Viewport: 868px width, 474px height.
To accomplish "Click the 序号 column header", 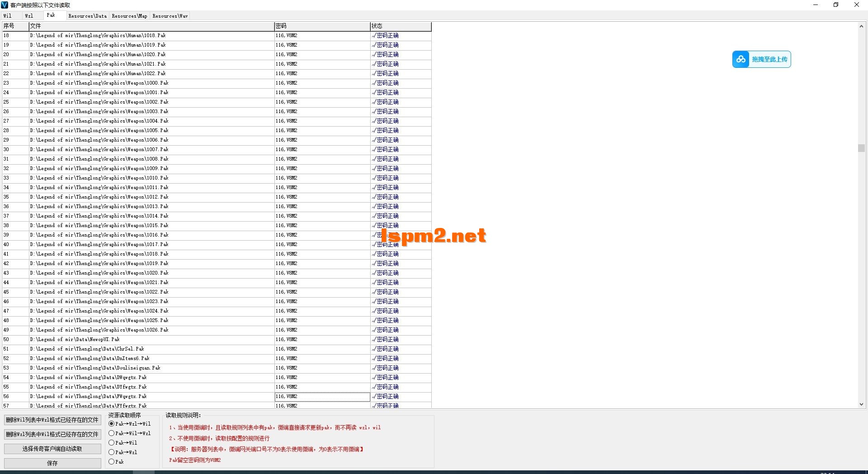I will [15, 26].
